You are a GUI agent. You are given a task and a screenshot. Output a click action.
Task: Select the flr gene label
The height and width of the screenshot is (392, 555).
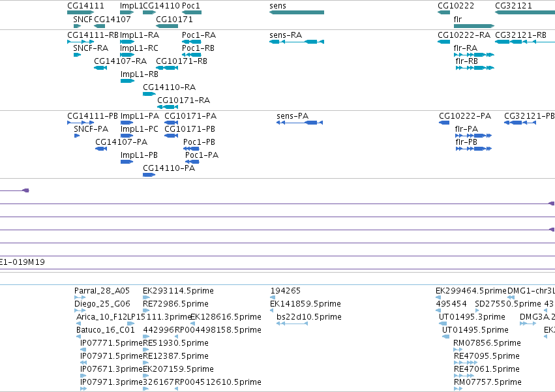(458, 19)
